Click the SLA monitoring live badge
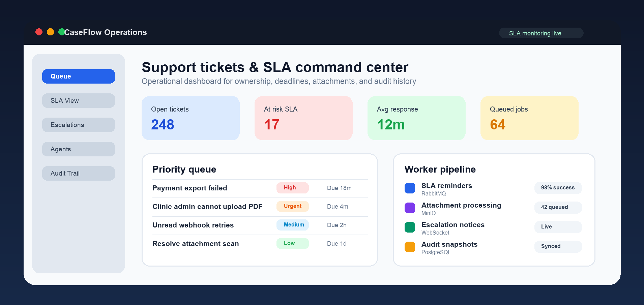Screen dimensions: 644x305 coord(541,33)
